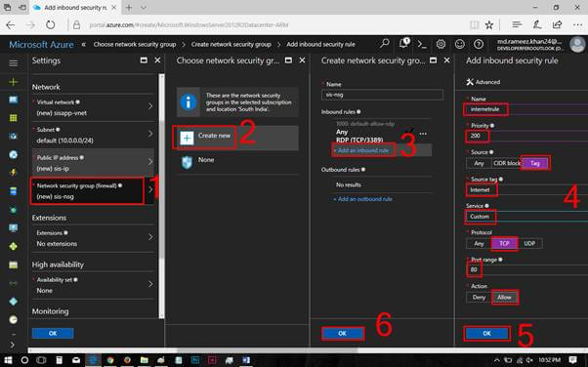This screenshot has height=367, width=588.
Task: Select Protocol option TCP
Action: point(504,243)
